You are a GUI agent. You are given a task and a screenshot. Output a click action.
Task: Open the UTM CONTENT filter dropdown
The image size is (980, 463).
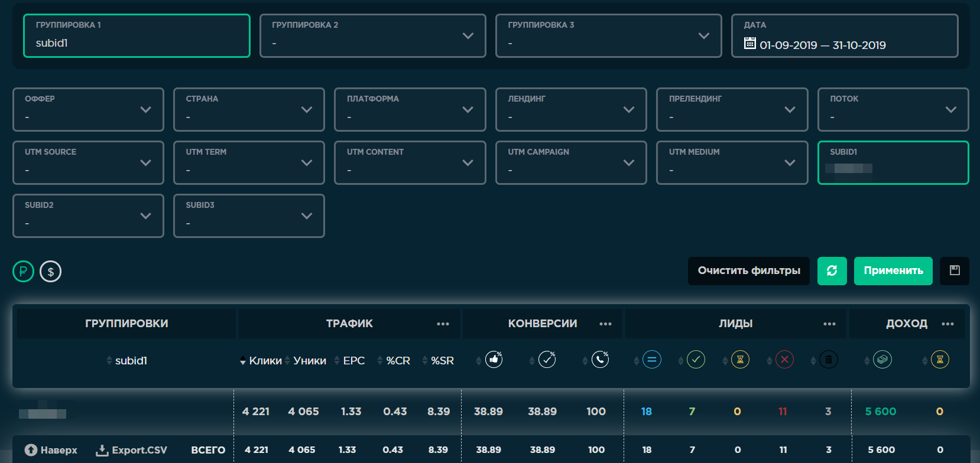point(410,163)
